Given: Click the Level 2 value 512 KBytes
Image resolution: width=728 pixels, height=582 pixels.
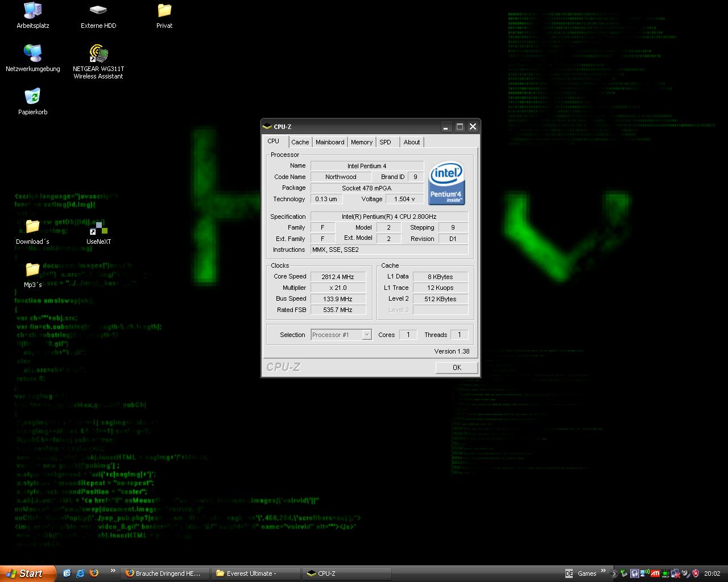Looking at the screenshot, I should pyautogui.click(x=440, y=299).
